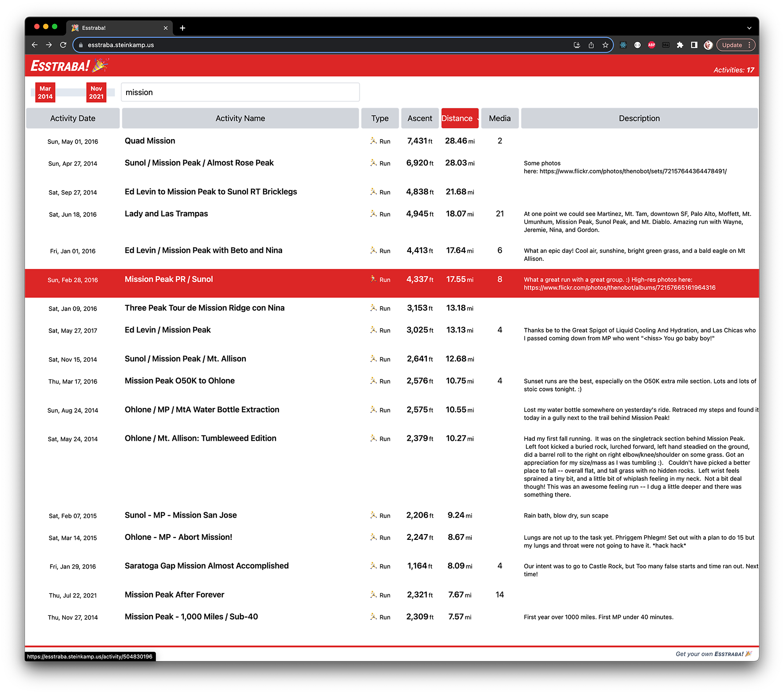
Task: Sort activities by the Activity Date header
Action: pos(72,118)
